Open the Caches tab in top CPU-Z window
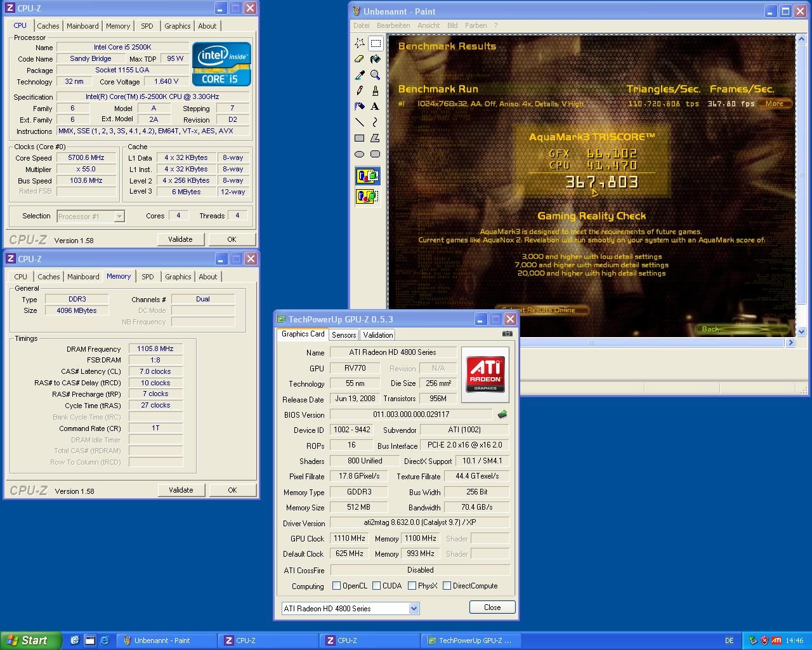Image resolution: width=812 pixels, height=650 pixels. click(x=48, y=26)
